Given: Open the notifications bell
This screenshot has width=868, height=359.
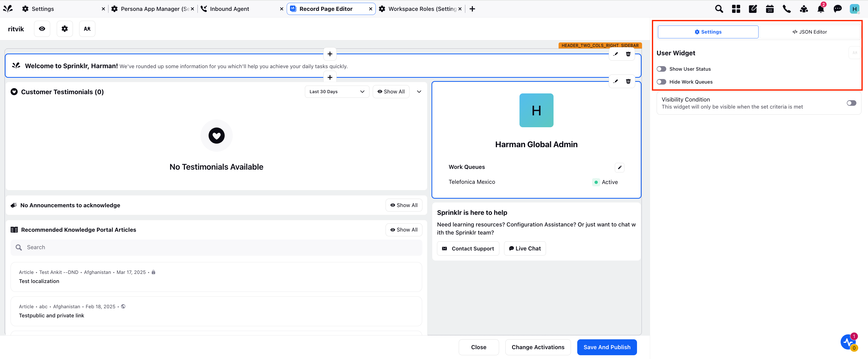Looking at the screenshot, I should 821,9.
